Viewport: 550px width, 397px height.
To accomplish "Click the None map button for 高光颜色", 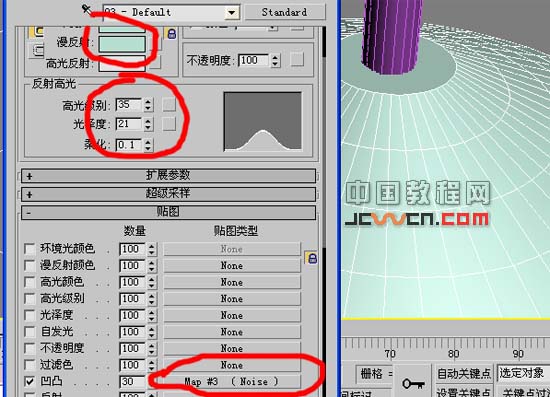I will (232, 282).
